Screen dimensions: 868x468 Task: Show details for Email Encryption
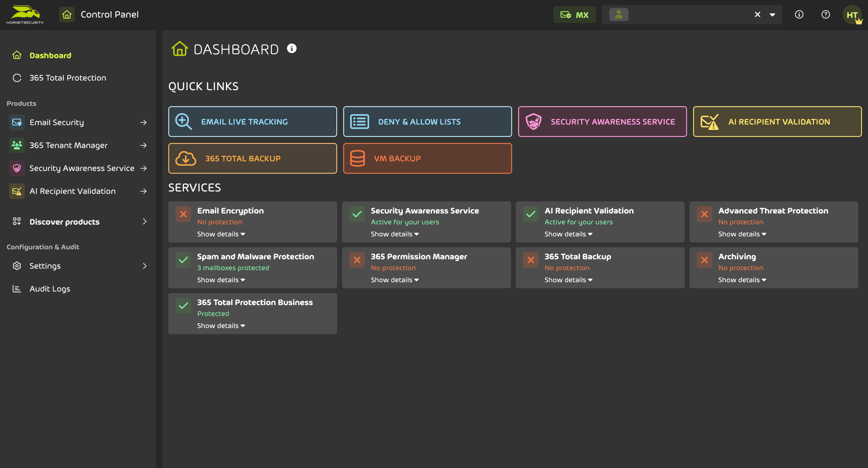click(x=221, y=234)
